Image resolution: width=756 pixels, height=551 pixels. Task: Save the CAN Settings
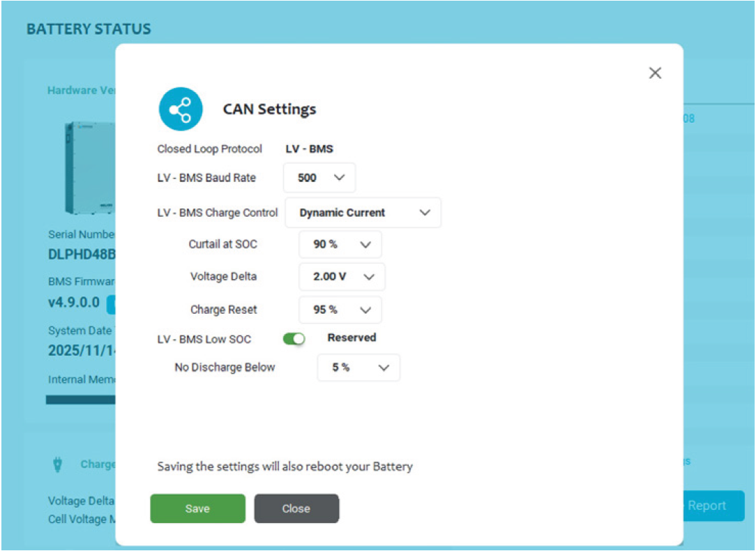(197, 508)
